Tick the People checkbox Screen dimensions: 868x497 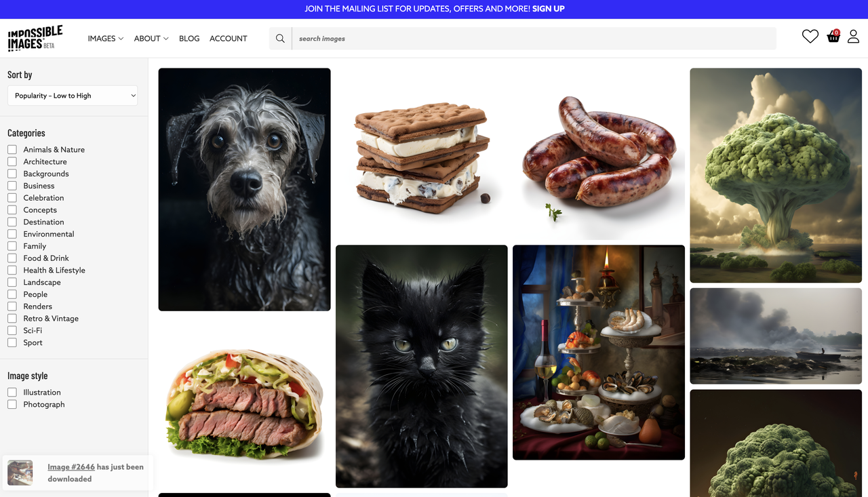pos(12,295)
